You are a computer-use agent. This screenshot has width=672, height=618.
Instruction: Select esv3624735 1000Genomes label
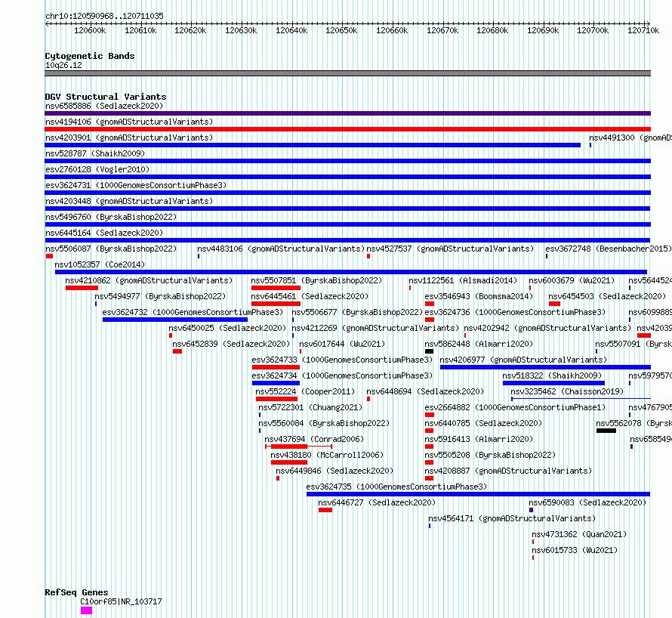396,487
